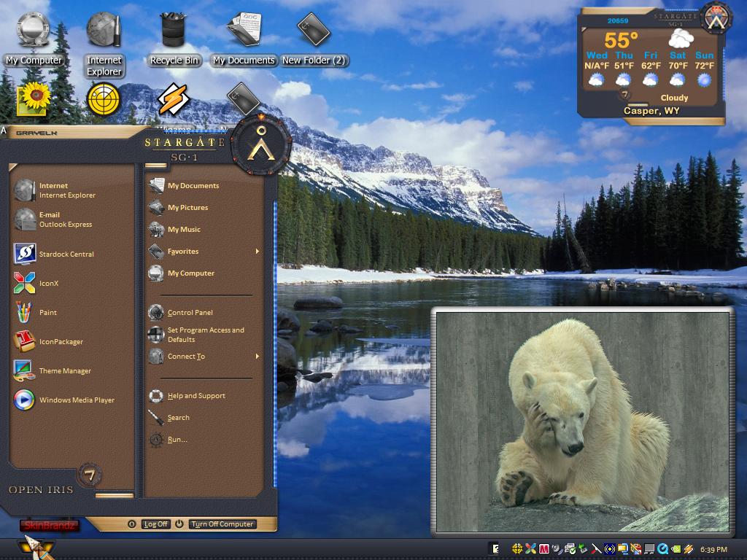Open the Recycle Bin desktop icon
This screenshot has height=560, width=747.
click(x=173, y=39)
